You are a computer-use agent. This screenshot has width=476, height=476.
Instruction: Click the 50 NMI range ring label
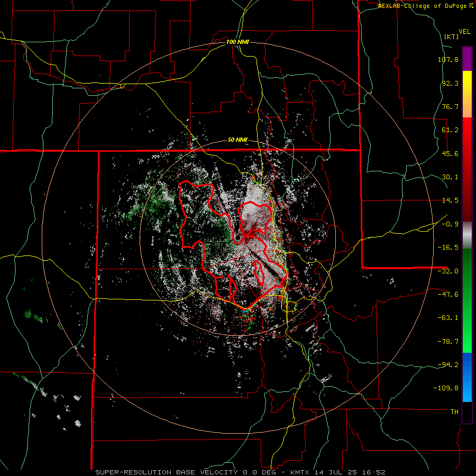[x=237, y=140]
